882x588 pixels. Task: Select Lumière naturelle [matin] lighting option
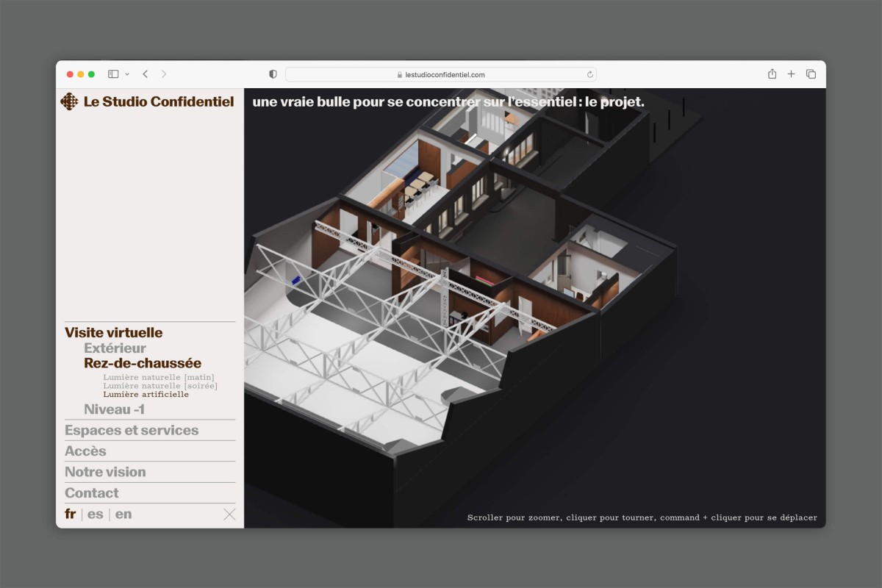pyautogui.click(x=160, y=376)
